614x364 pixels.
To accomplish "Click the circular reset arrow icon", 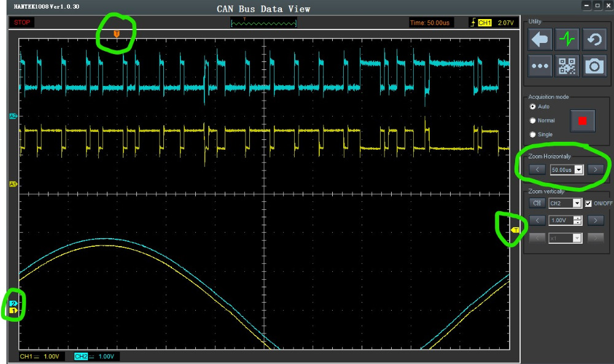I will [x=594, y=40].
